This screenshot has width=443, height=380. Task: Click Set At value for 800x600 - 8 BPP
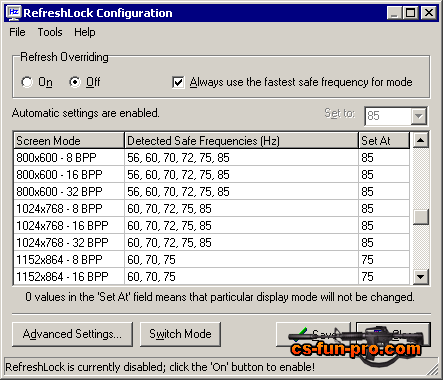point(384,158)
